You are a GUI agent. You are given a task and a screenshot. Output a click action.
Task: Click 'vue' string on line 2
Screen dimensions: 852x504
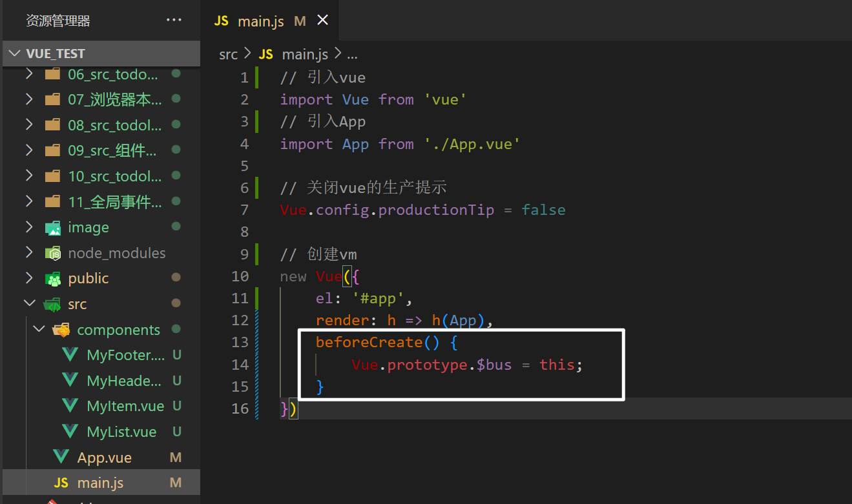pyautogui.click(x=445, y=99)
